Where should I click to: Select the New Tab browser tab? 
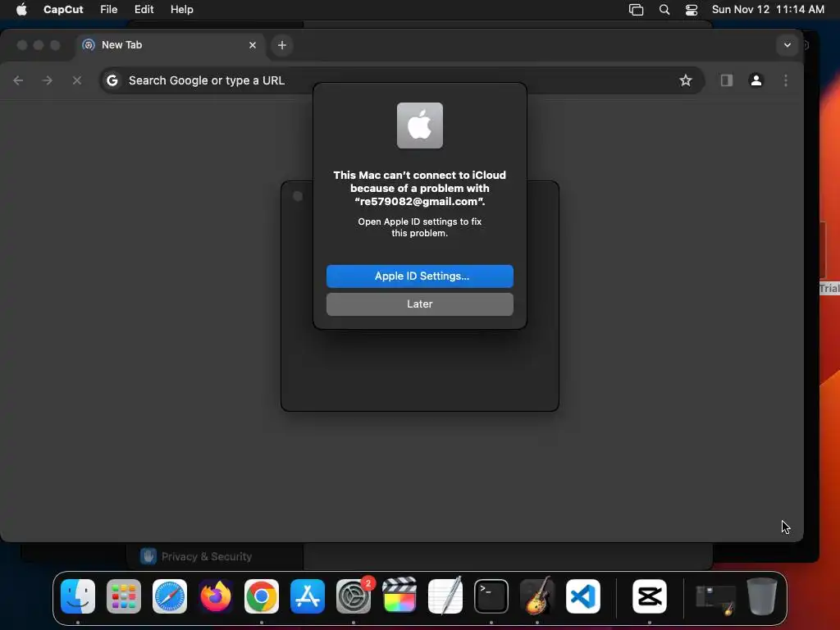tap(169, 45)
